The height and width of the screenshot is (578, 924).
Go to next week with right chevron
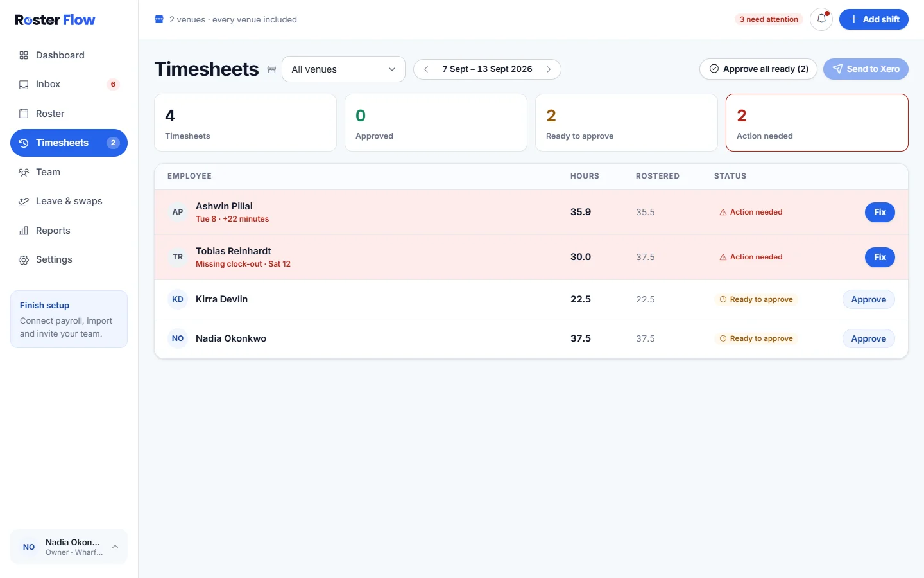(549, 69)
